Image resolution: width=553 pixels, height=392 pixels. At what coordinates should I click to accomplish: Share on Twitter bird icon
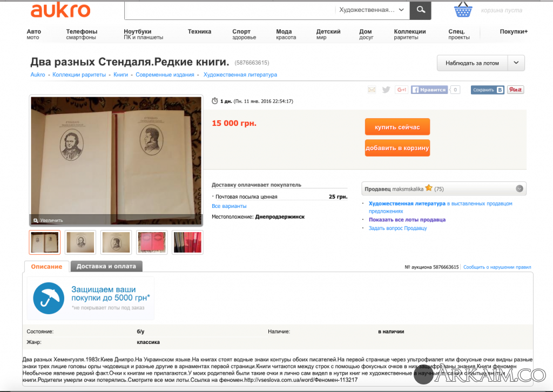(x=386, y=90)
